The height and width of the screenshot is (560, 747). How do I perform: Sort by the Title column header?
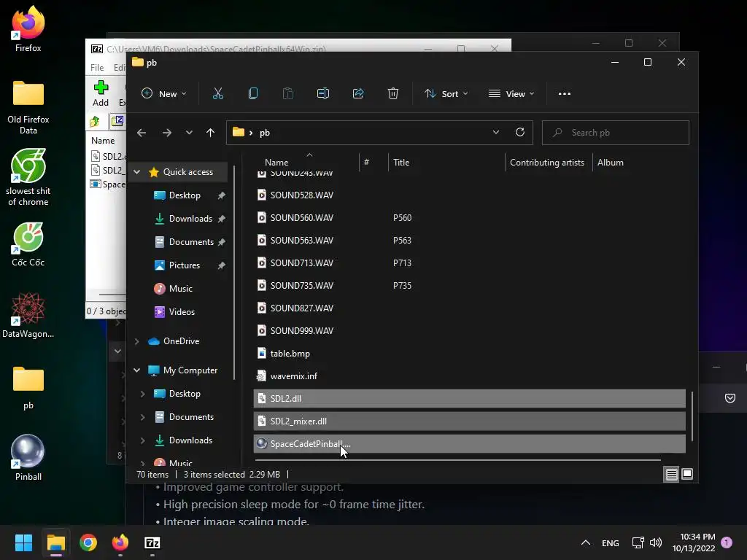401,163
